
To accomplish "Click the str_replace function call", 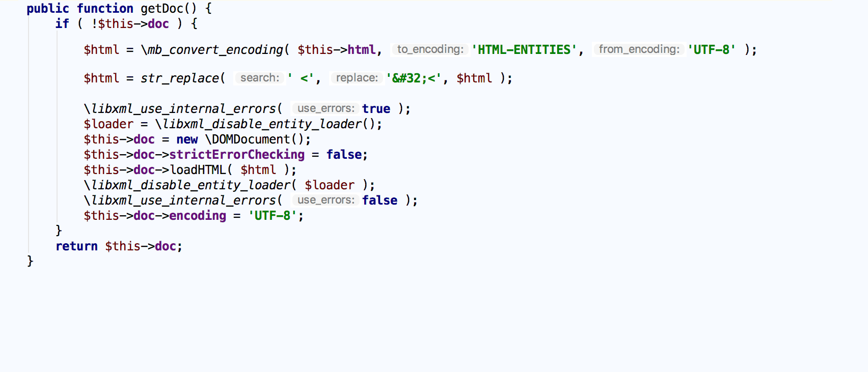I will (180, 78).
